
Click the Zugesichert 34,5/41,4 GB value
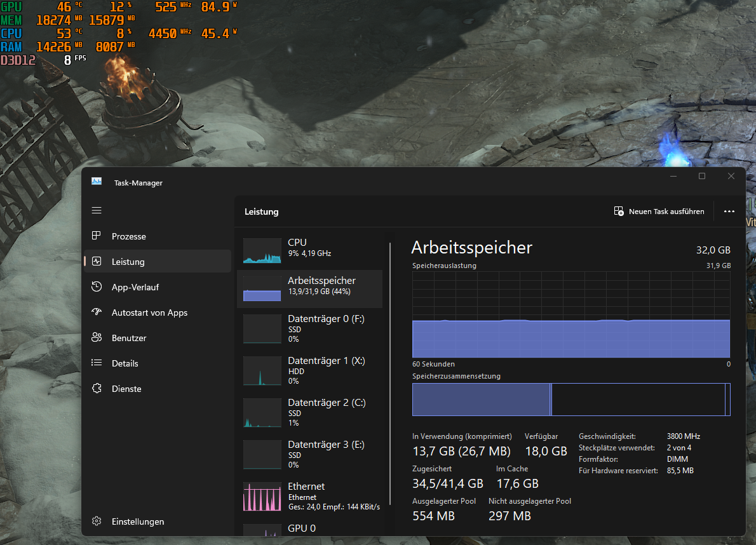[447, 483]
